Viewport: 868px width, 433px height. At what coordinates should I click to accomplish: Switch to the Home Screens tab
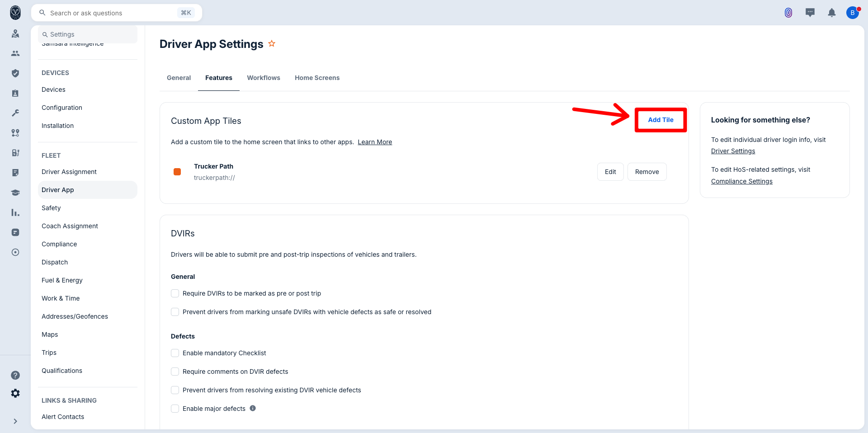point(317,78)
